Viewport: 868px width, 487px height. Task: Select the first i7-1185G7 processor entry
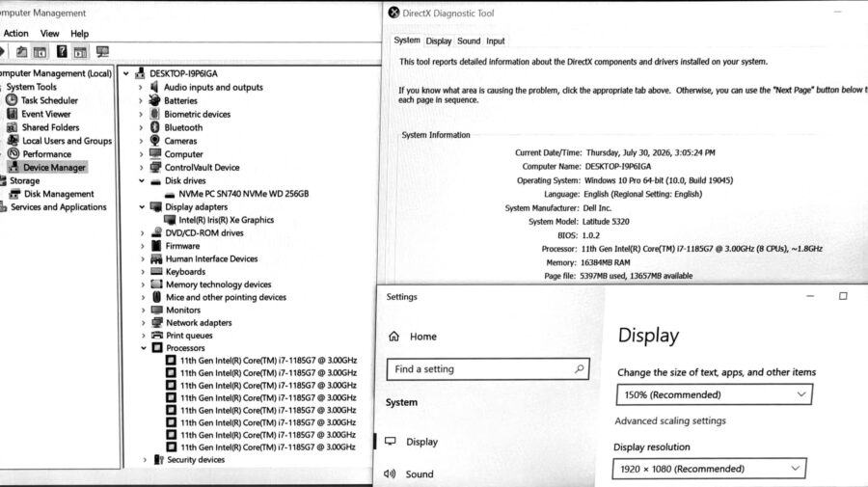(268, 360)
